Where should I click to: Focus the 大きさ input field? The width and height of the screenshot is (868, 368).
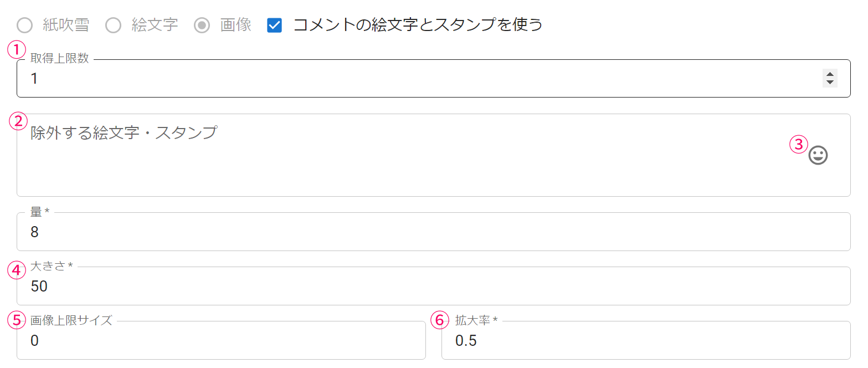click(x=433, y=287)
